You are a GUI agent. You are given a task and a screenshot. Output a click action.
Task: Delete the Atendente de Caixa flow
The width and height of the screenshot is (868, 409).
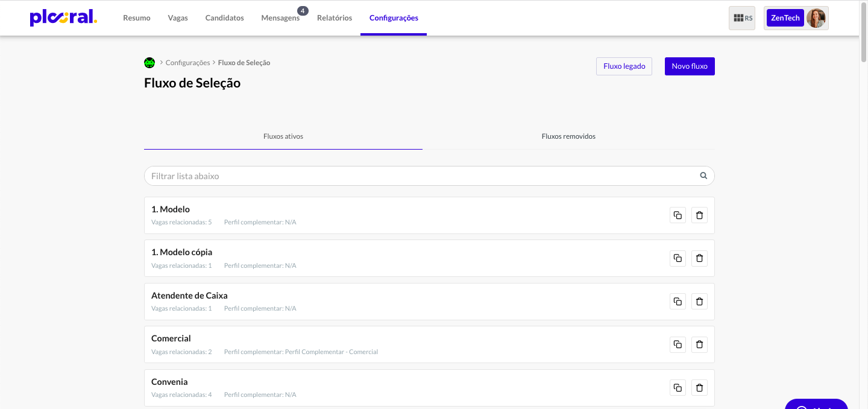click(x=699, y=302)
